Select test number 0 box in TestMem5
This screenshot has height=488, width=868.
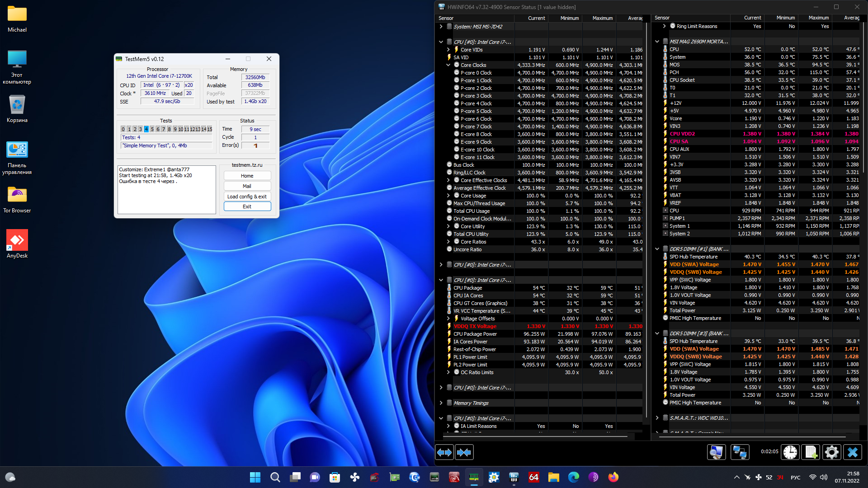click(123, 129)
